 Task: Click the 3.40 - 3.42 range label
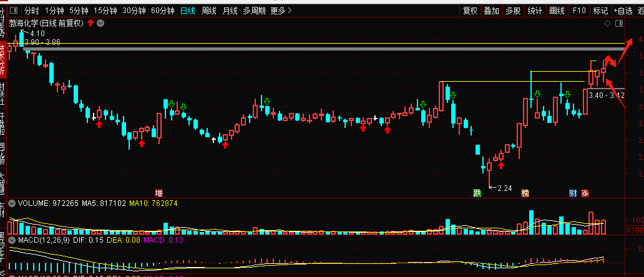click(x=606, y=95)
